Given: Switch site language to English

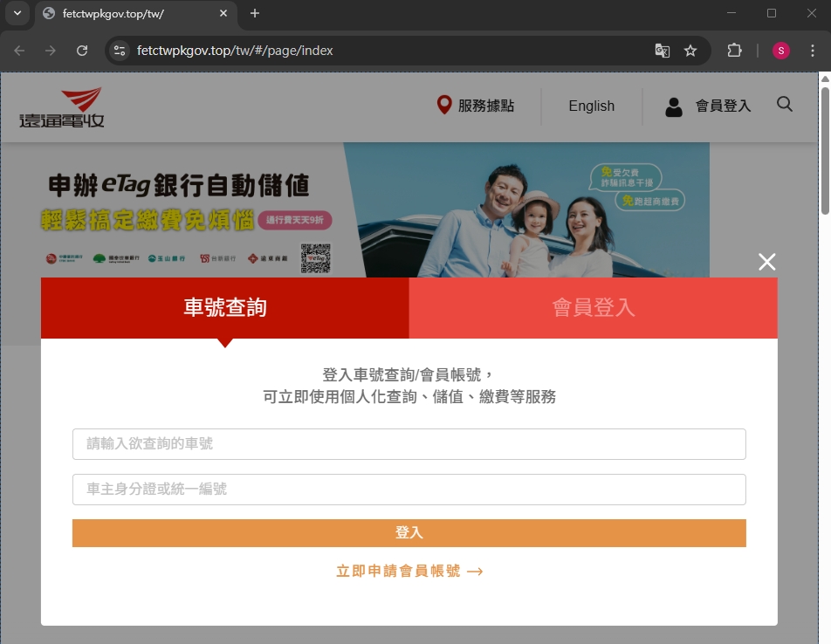Looking at the screenshot, I should coord(592,106).
